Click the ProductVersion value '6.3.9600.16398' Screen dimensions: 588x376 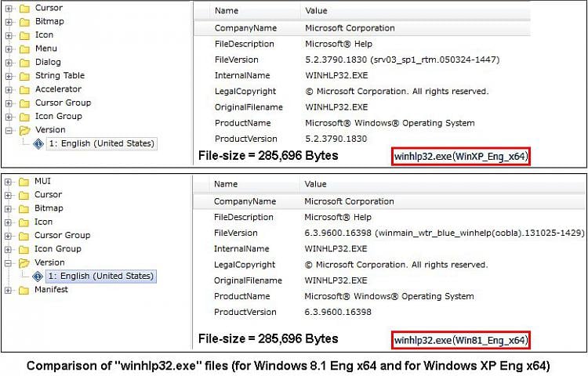(x=338, y=312)
